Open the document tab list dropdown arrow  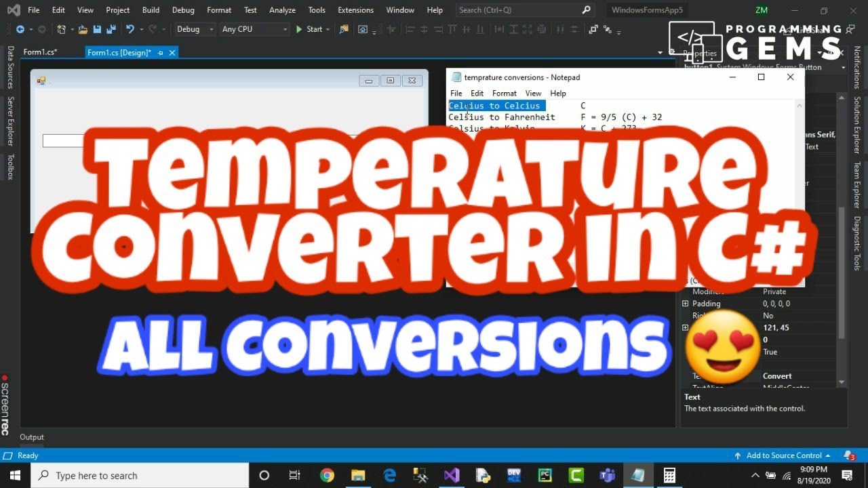[660, 53]
